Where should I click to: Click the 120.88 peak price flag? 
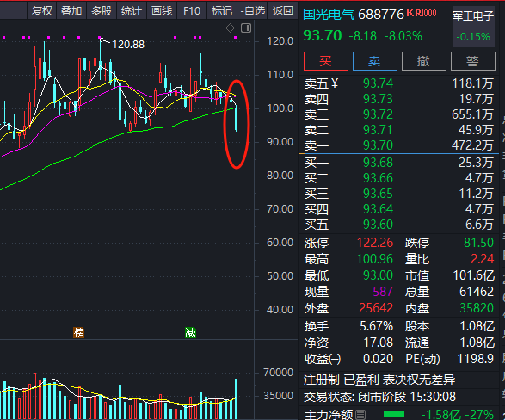point(128,45)
